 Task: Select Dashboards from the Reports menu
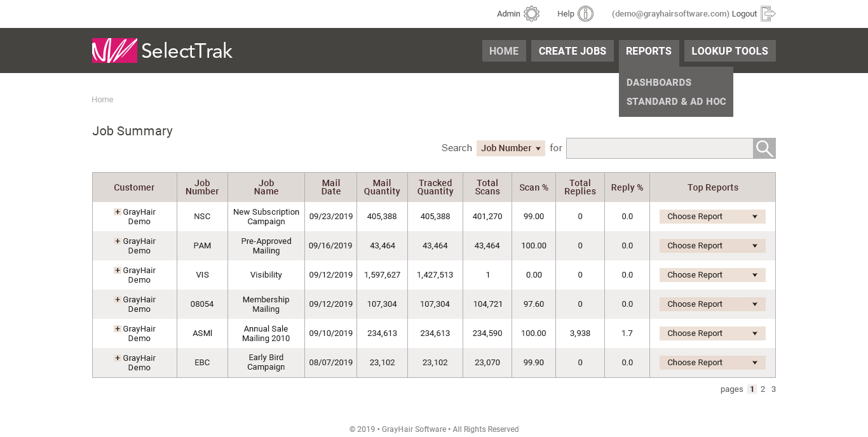(x=658, y=83)
